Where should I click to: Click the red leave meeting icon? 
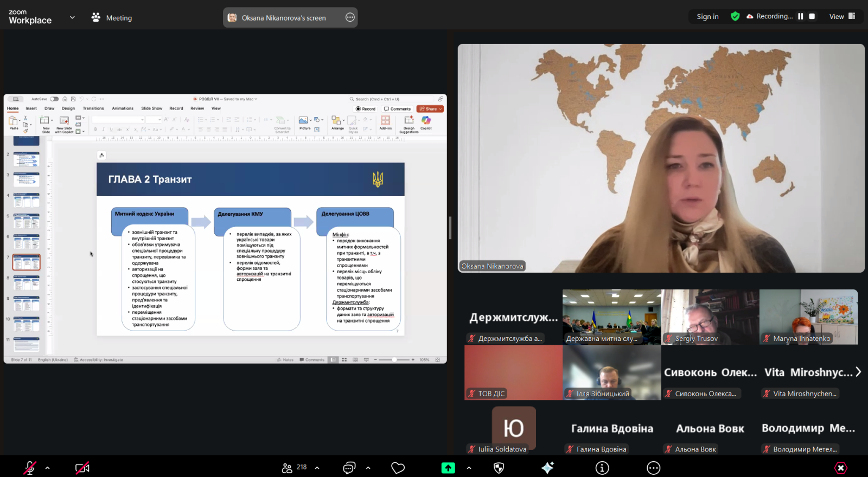pyautogui.click(x=840, y=468)
